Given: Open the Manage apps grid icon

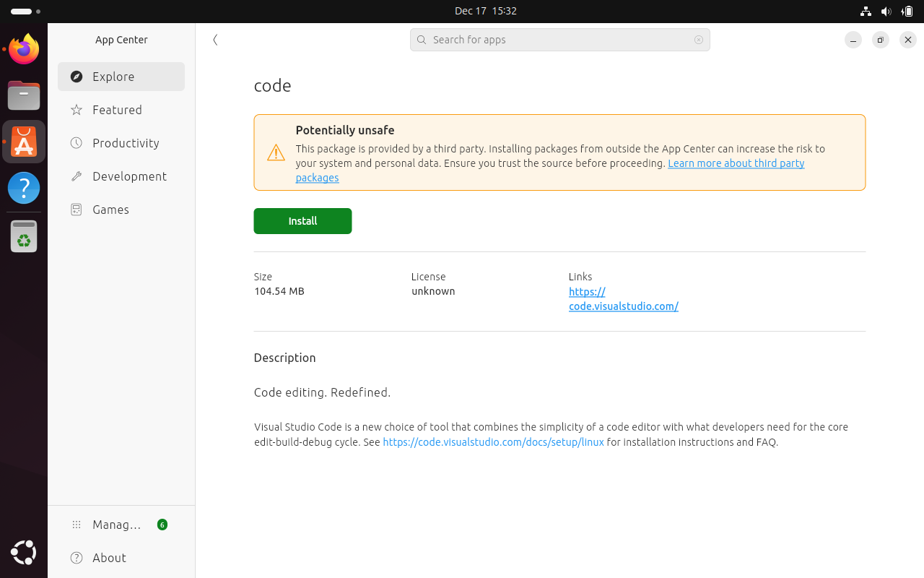Looking at the screenshot, I should pyautogui.click(x=76, y=524).
